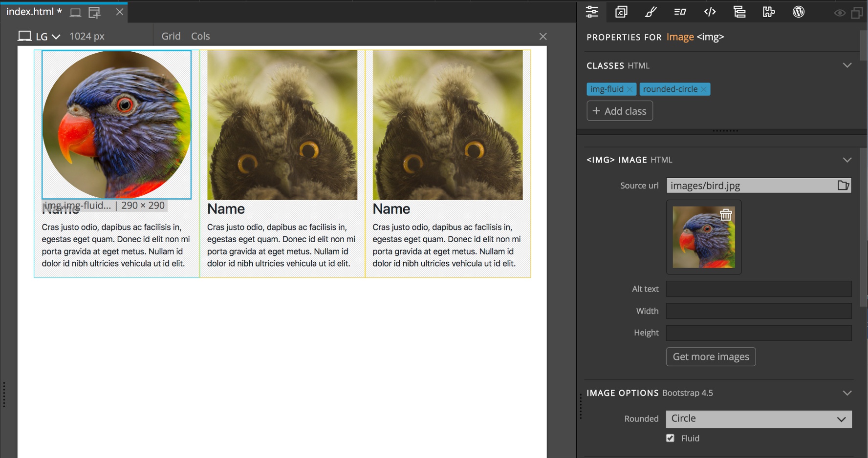This screenshot has width=868, height=458.
Task: Click the left edge panel handle dots
Action: [4, 395]
